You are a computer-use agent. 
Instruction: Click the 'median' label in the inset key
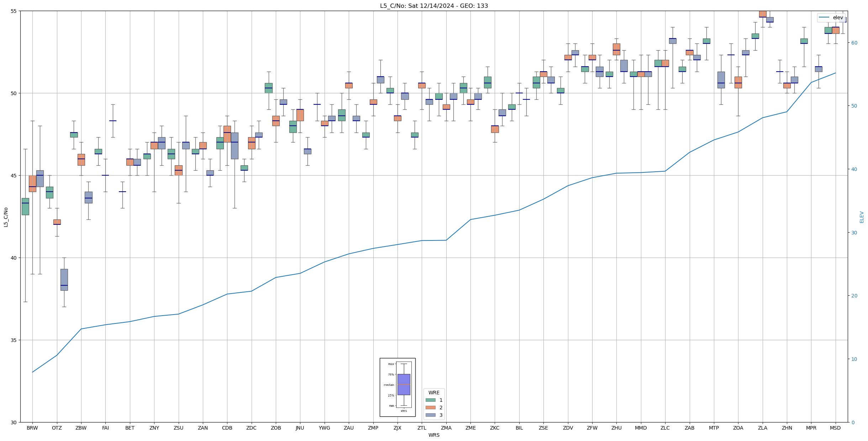click(389, 385)
